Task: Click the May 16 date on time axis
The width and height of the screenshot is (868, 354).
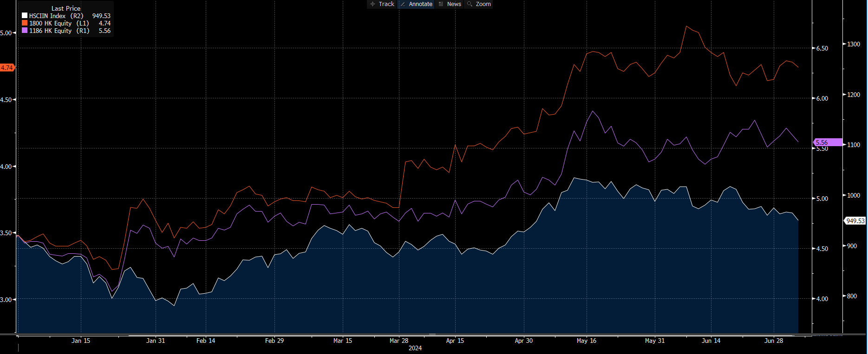Action: click(586, 341)
